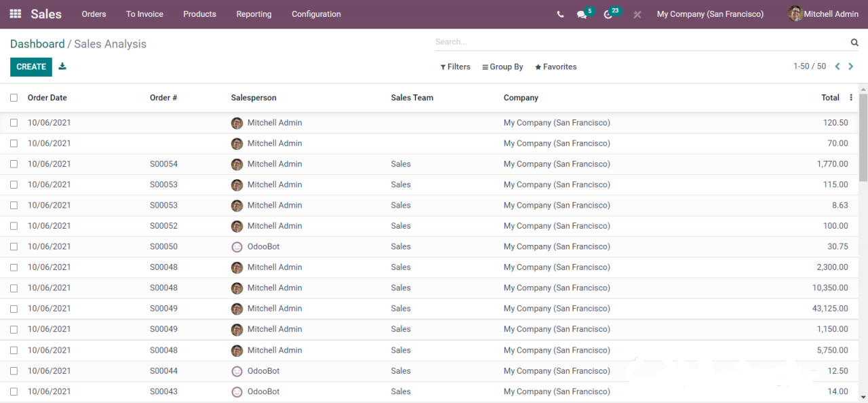
Task: Select the checkbox for order S00050
Action: 14,246
